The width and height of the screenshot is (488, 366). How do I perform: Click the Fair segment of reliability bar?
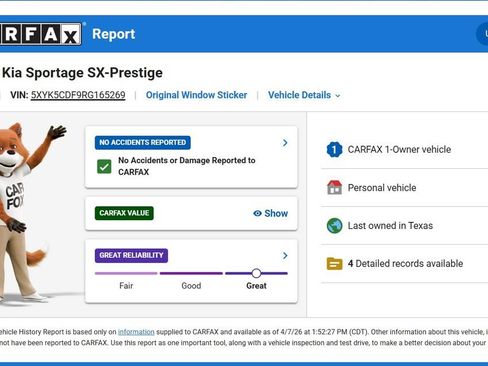[126, 273]
